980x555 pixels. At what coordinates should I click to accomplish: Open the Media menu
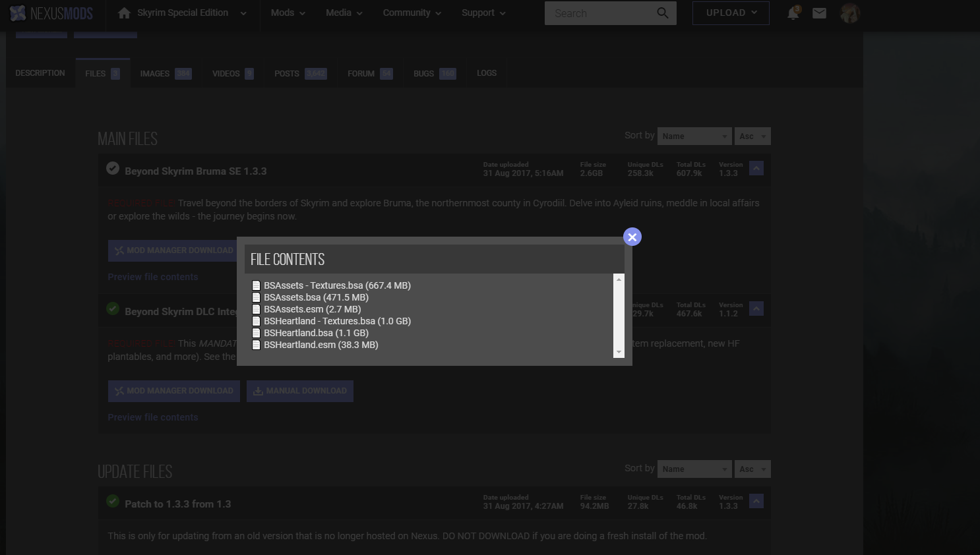pyautogui.click(x=344, y=13)
